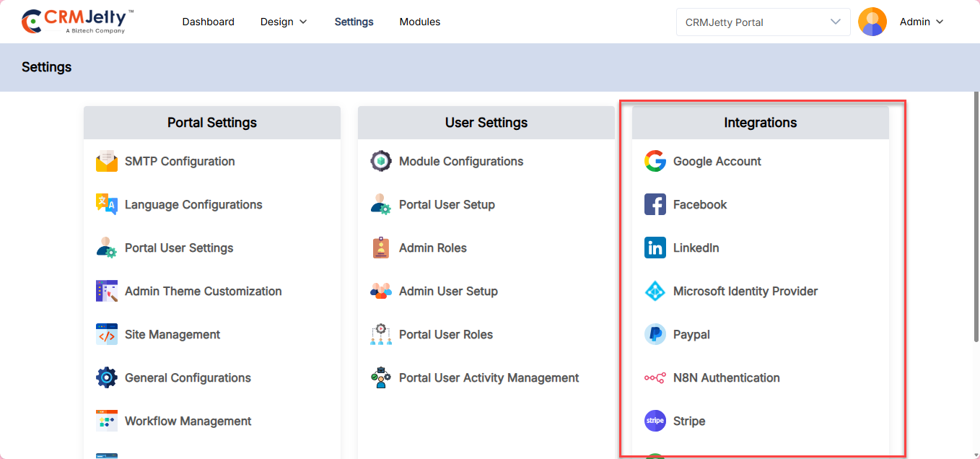The image size is (980, 459).
Task: Click the CRMJetty logo
Action: coord(77,22)
